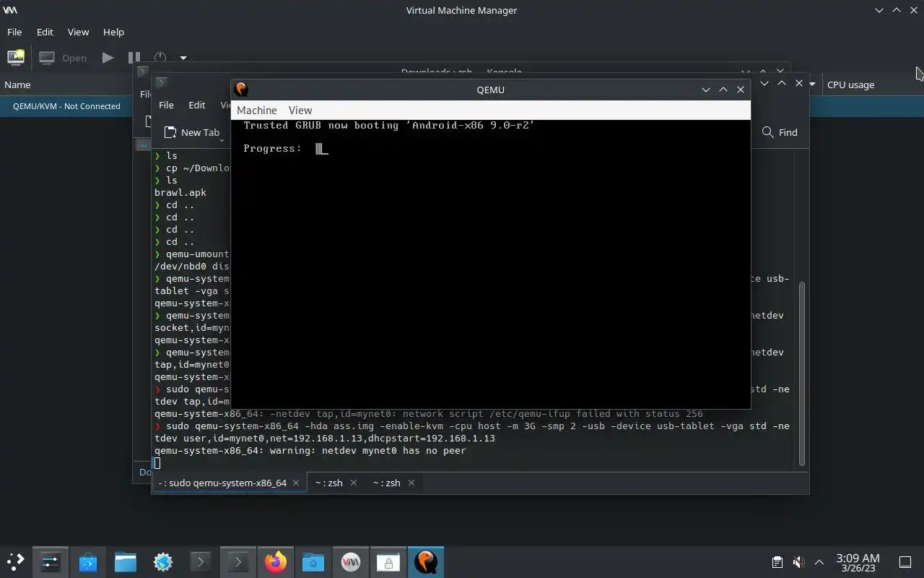Expand hidden system tray icons arrow
The width and height of the screenshot is (924, 578).
coord(819,562)
